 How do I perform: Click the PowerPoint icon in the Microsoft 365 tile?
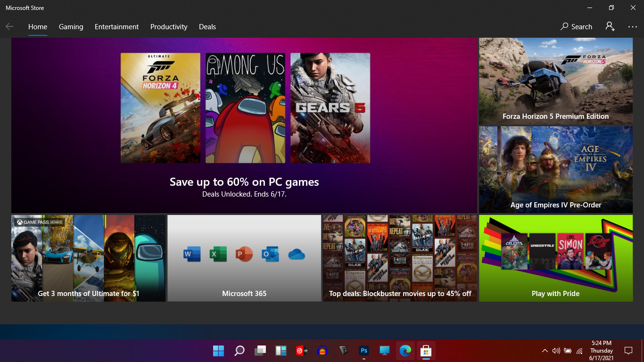244,255
